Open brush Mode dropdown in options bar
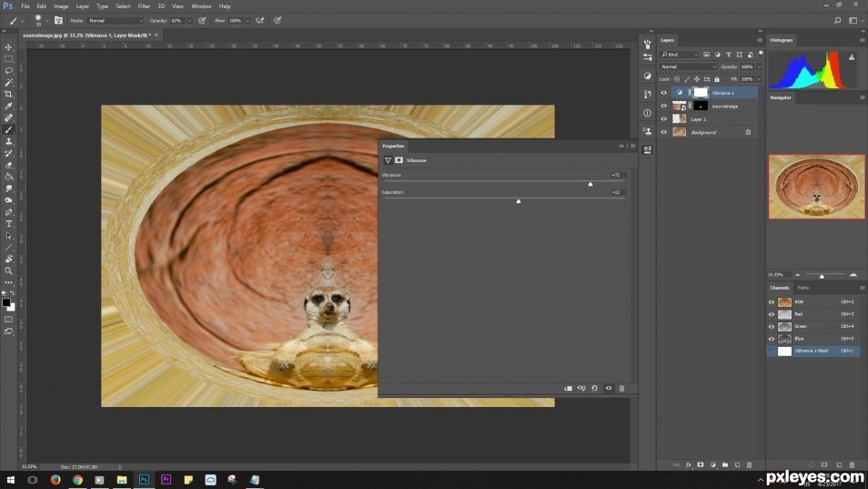This screenshot has width=868, height=489. click(x=116, y=21)
